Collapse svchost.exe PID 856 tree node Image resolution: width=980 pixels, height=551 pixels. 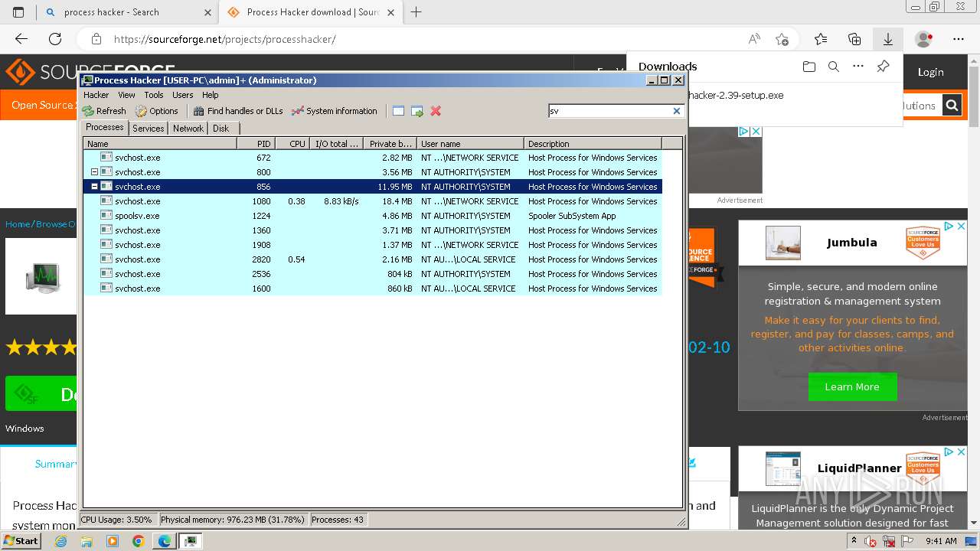[x=94, y=187]
